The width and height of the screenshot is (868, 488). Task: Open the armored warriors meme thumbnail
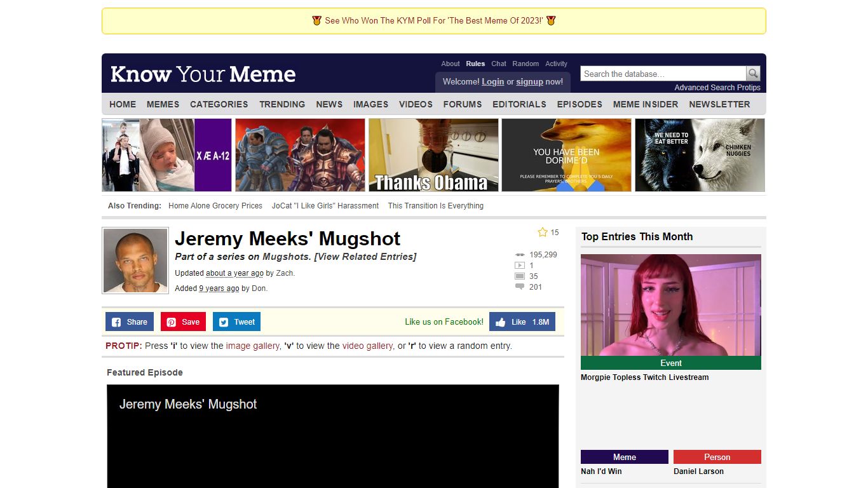[300, 155]
